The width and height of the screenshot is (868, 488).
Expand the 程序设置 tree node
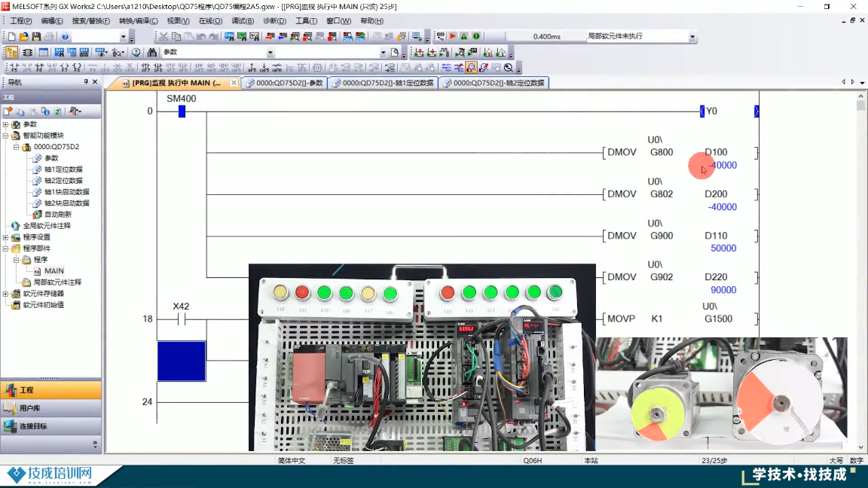5,236
